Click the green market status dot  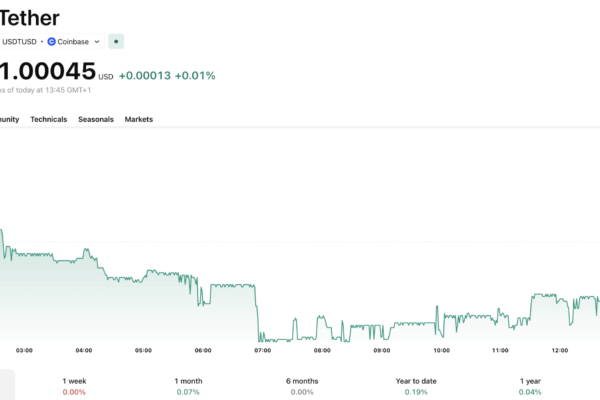[x=116, y=42]
